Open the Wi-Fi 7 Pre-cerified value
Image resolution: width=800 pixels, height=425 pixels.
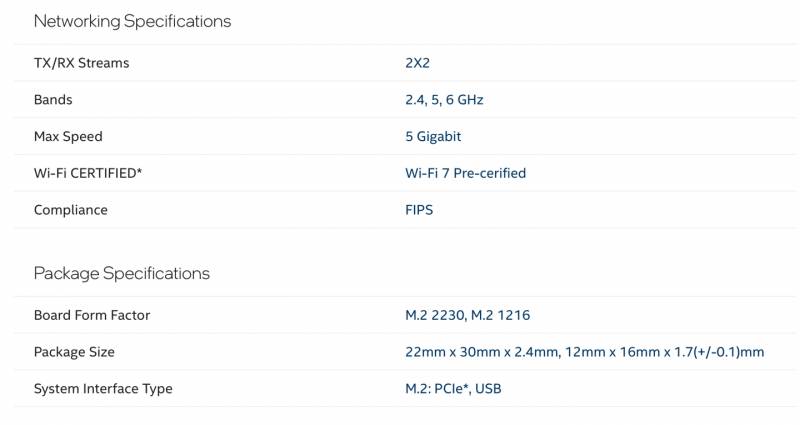point(465,173)
